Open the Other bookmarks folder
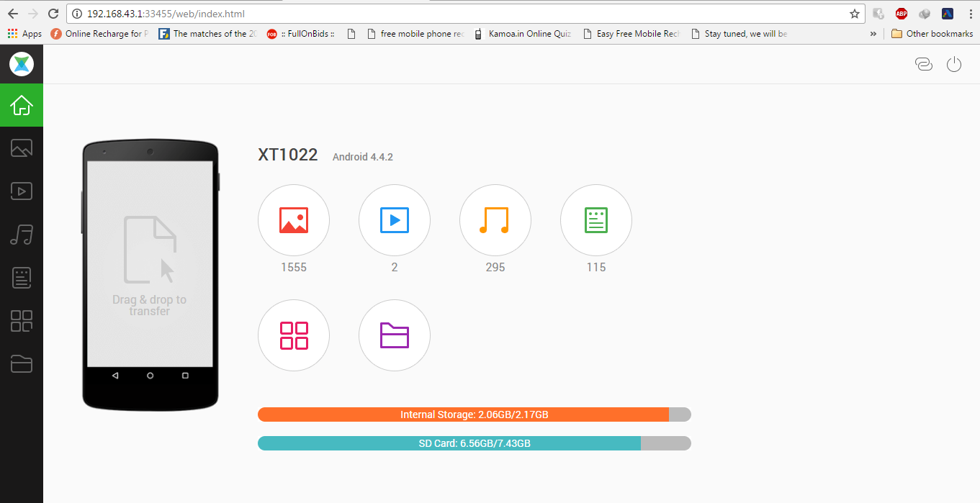The image size is (980, 503). [x=932, y=33]
